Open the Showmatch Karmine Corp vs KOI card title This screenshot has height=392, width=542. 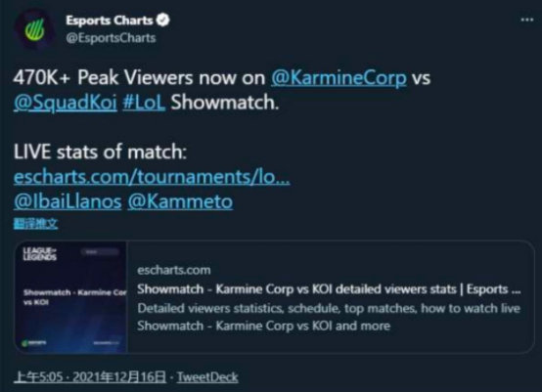[329, 289]
